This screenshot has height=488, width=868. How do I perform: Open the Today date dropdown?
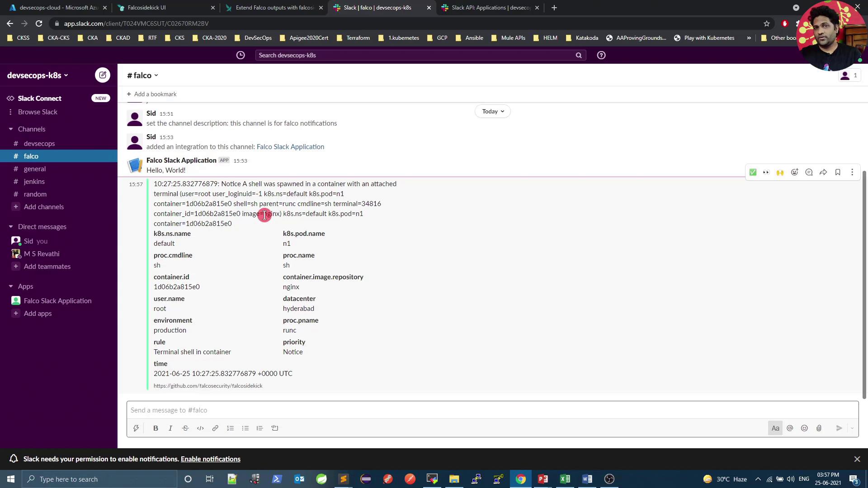tap(492, 111)
